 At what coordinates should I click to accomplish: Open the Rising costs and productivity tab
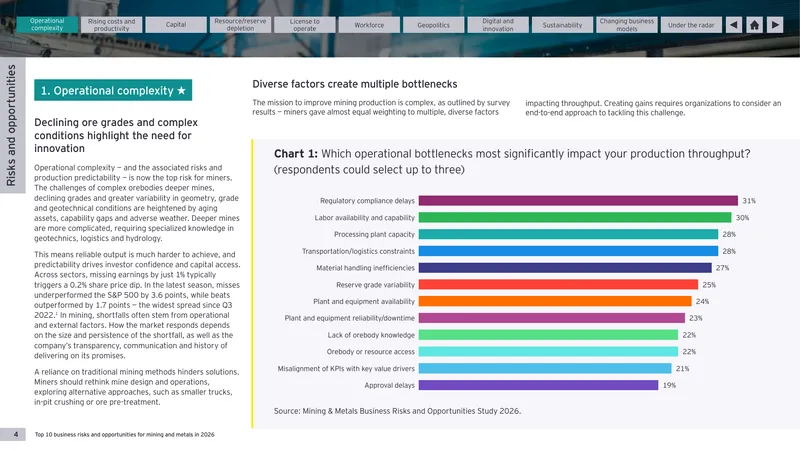111,24
